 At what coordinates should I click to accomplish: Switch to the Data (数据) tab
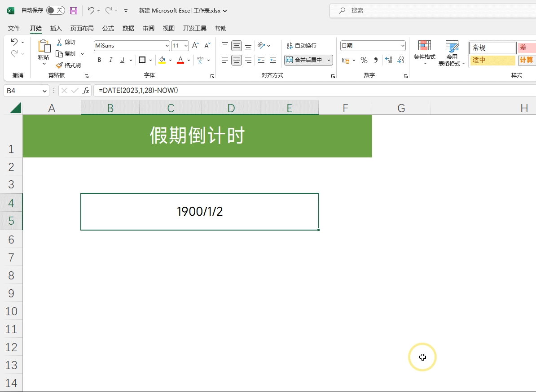(128, 28)
